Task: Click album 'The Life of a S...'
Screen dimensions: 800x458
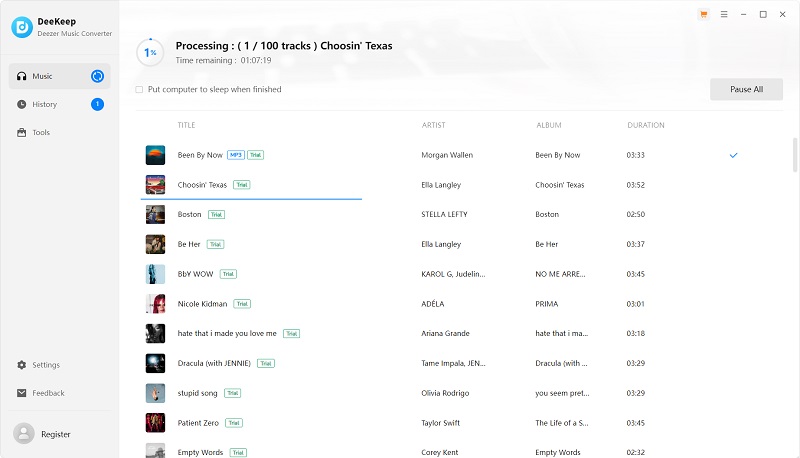Action: 562,423
